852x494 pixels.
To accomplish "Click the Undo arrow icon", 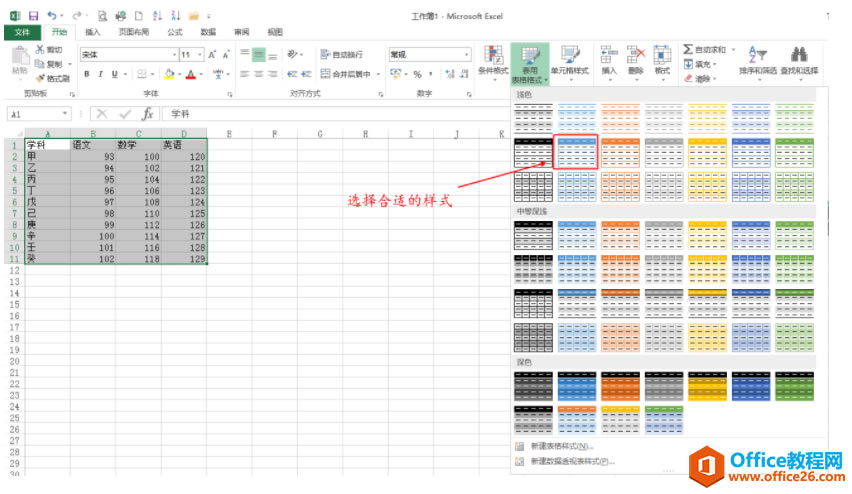I will tap(52, 16).
